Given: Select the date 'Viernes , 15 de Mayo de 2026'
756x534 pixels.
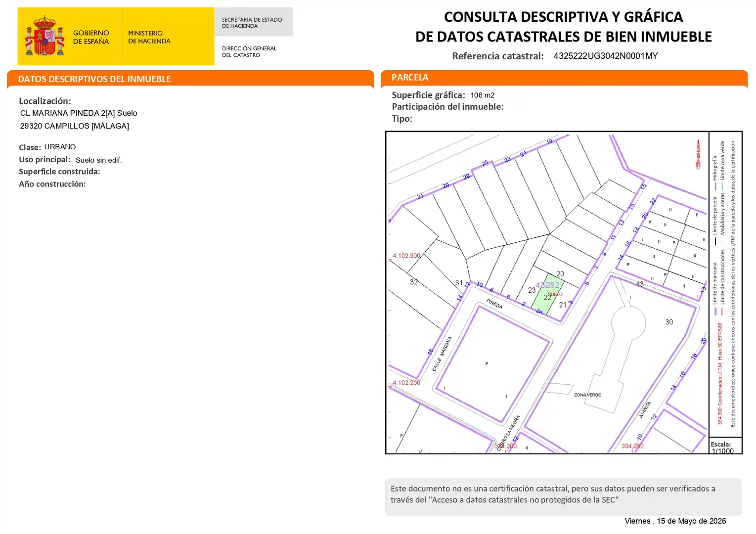Looking at the screenshot, I should (675, 521).
